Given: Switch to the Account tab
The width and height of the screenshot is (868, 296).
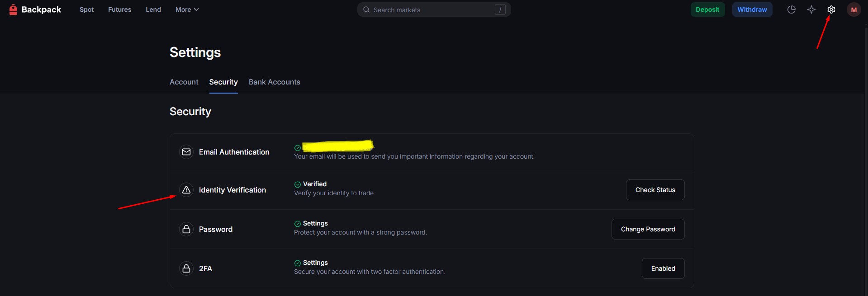Looking at the screenshot, I should [184, 82].
